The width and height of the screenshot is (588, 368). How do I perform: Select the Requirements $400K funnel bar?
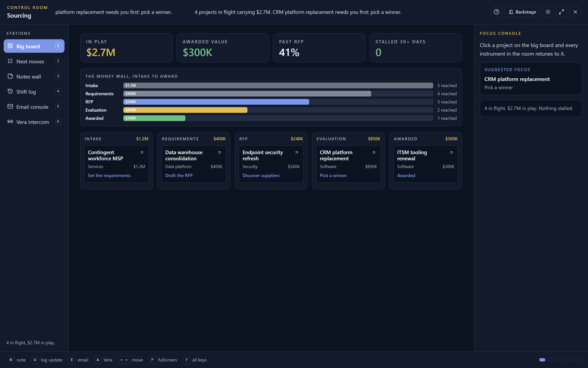[x=247, y=94]
